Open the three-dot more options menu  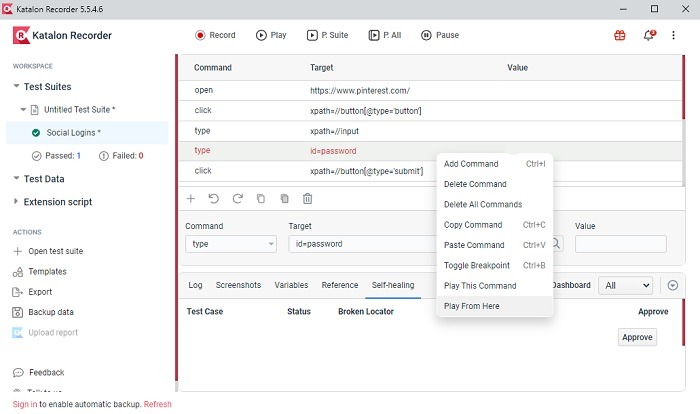673,35
